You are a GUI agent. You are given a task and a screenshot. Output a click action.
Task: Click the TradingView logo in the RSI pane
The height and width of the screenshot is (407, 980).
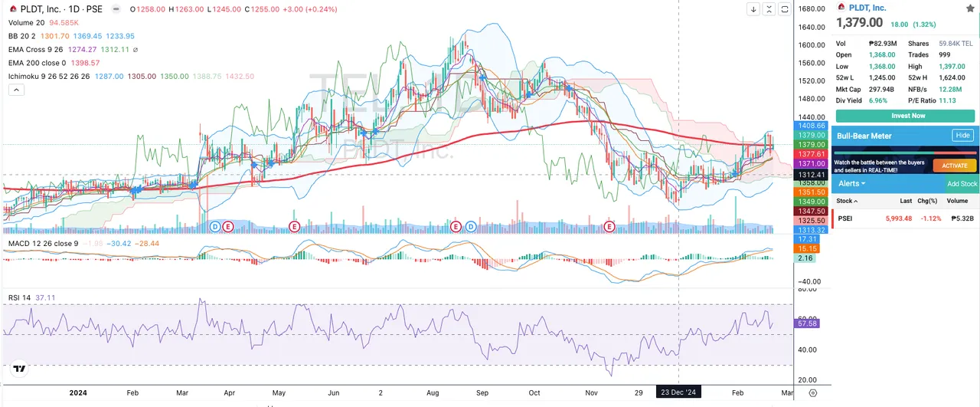(20, 369)
